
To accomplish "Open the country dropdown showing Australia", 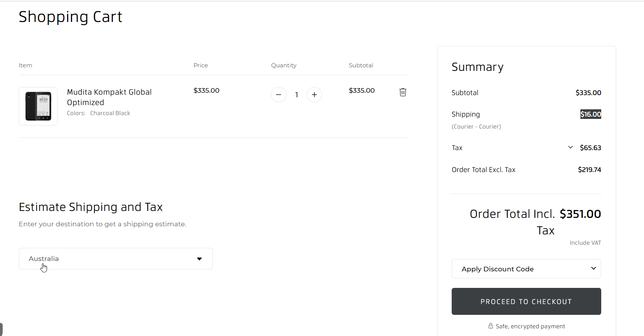I will tap(116, 259).
